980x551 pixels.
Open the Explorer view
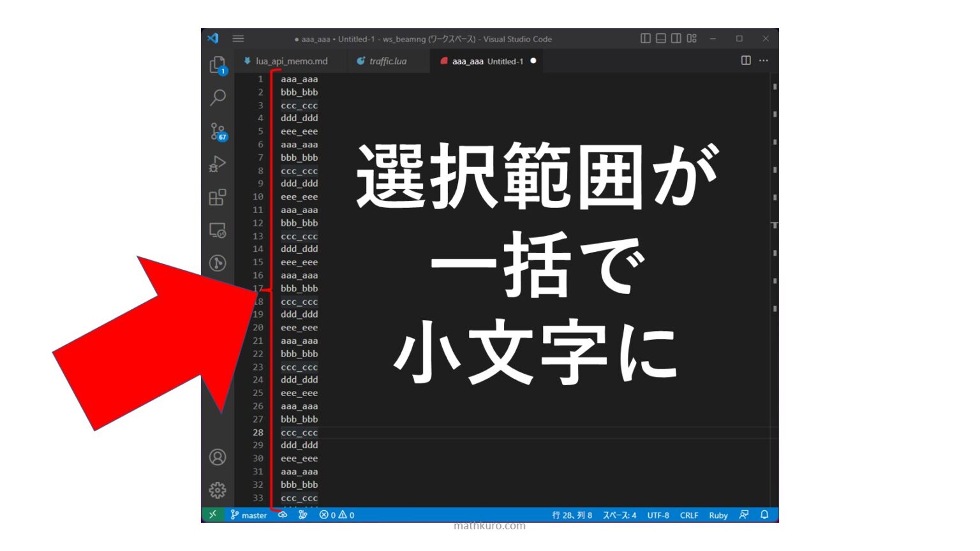pyautogui.click(x=218, y=66)
